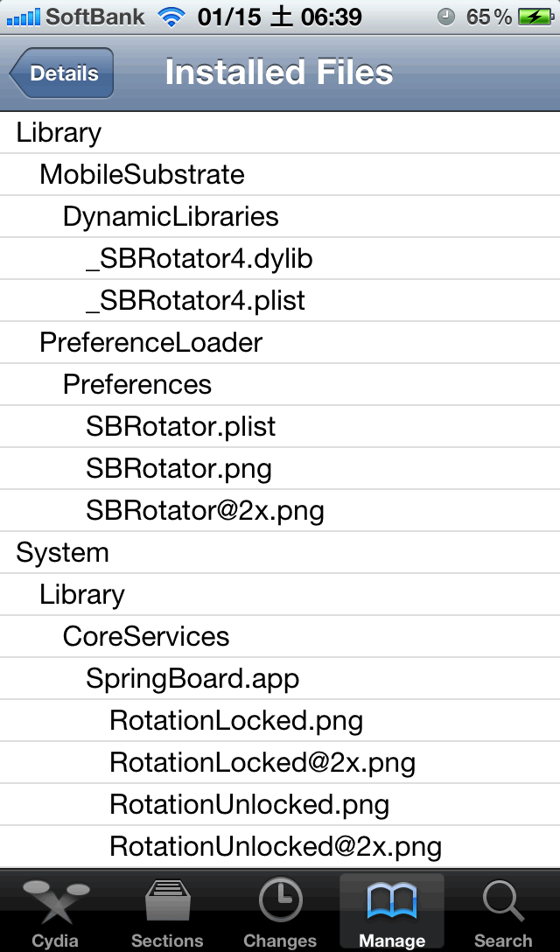The image size is (560, 952).
Task: Tap the alarm clock status icon
Action: click(446, 17)
